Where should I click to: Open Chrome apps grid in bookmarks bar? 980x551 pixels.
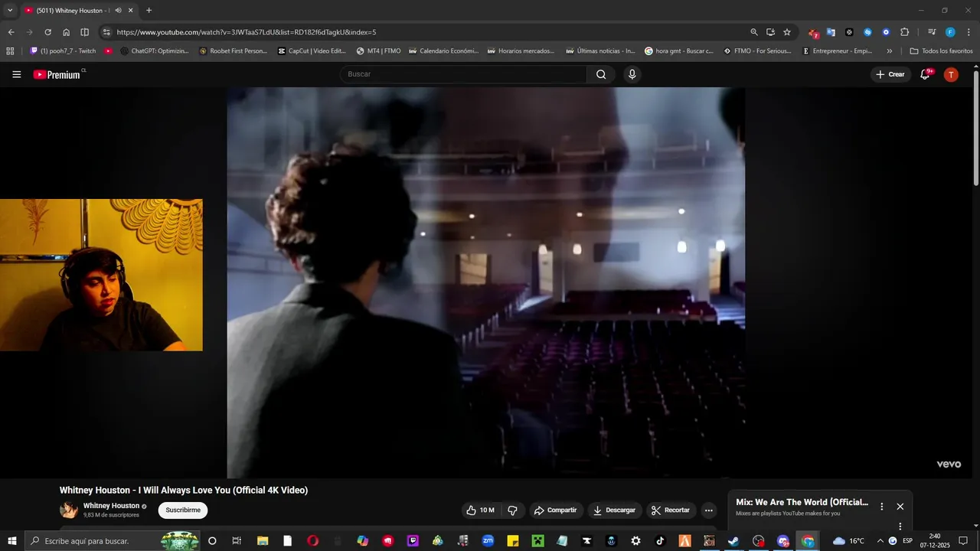pyautogui.click(x=10, y=51)
